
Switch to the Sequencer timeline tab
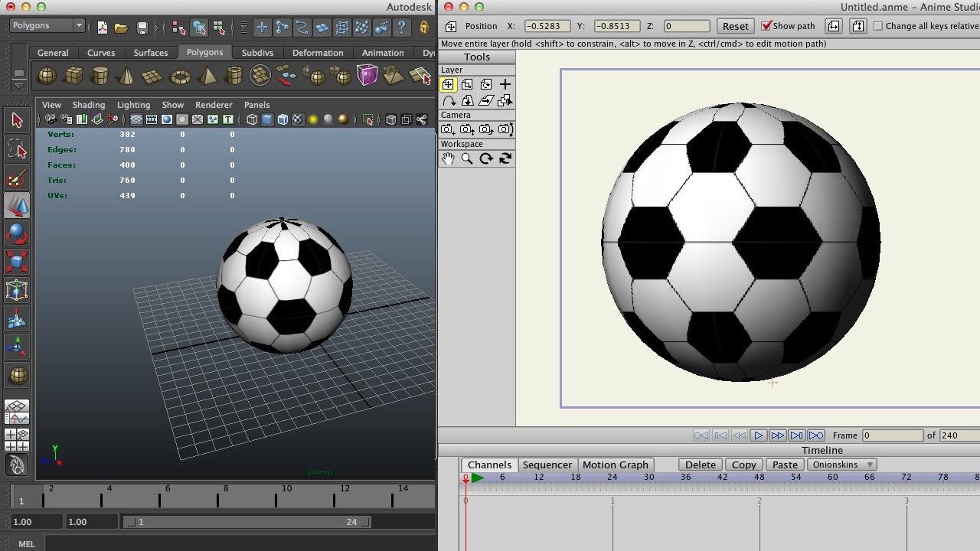tap(547, 465)
